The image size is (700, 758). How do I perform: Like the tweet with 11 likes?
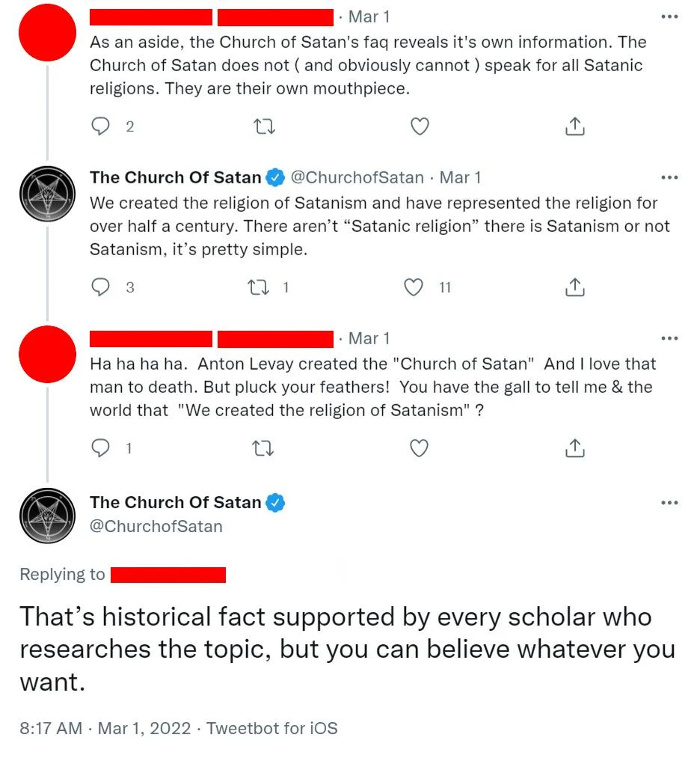413,287
